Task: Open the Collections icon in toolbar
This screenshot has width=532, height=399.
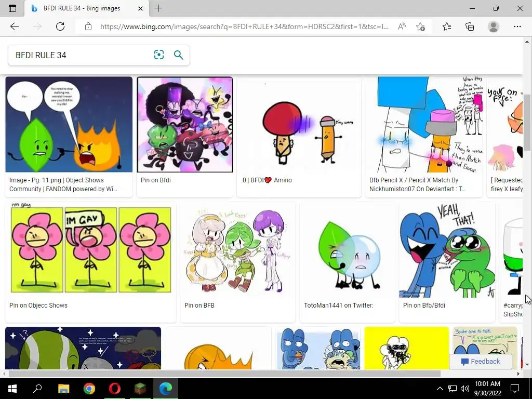Action: (470, 26)
